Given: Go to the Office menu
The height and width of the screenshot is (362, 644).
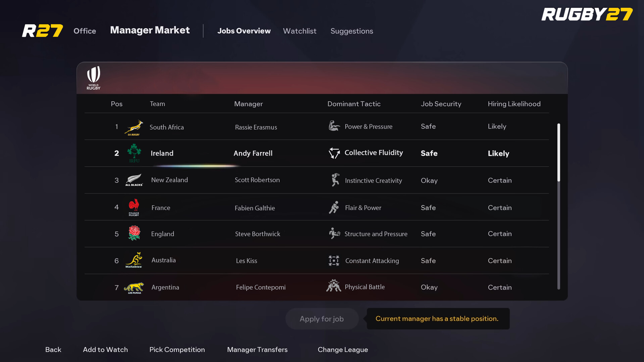Looking at the screenshot, I should 85,31.
